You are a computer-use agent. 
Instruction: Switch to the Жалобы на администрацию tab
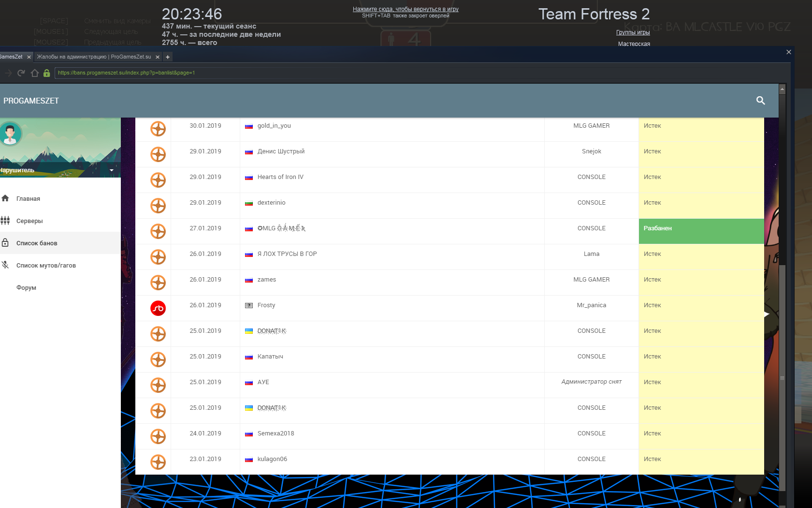click(94, 57)
